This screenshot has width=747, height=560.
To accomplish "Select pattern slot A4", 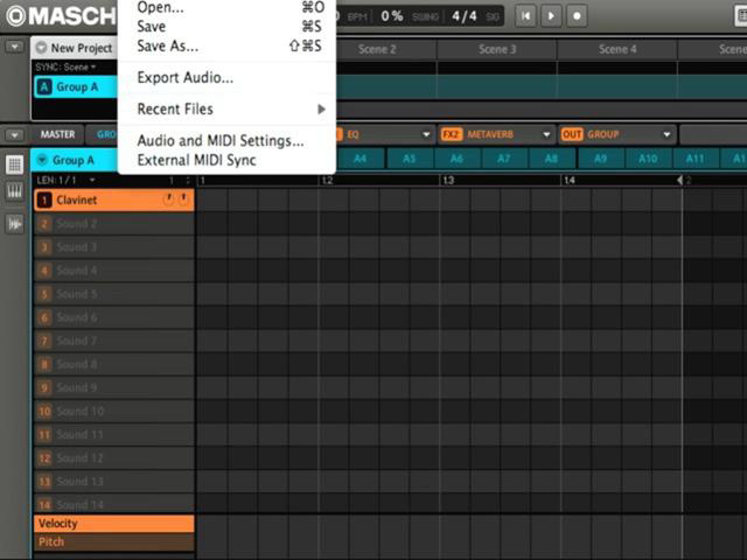I will click(360, 159).
